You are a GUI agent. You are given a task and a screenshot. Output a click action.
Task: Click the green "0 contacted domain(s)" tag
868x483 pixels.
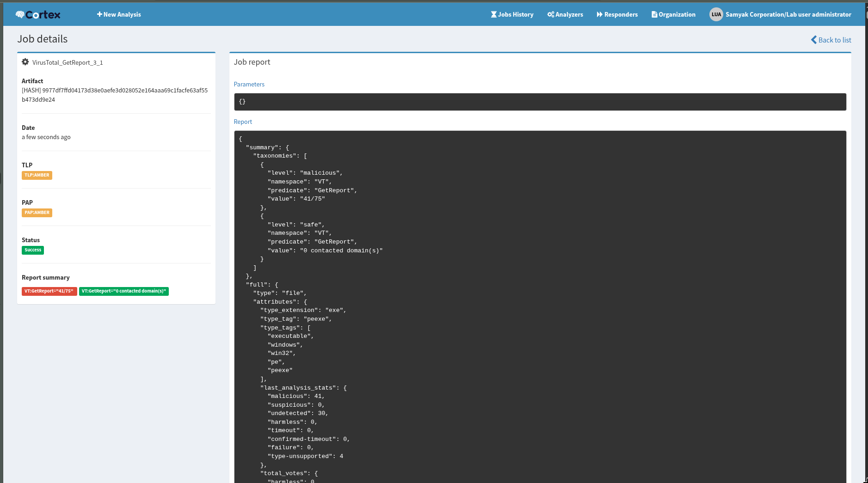point(124,291)
